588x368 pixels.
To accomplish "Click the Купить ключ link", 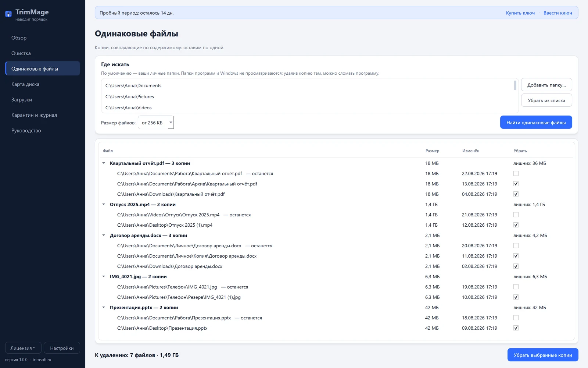I will [520, 13].
